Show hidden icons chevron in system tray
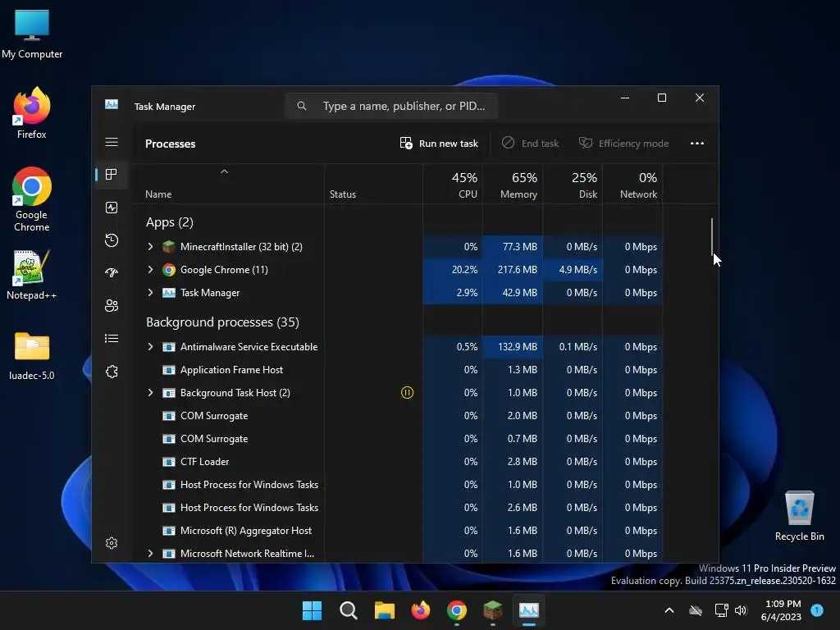Image resolution: width=840 pixels, height=630 pixels. 669,610
